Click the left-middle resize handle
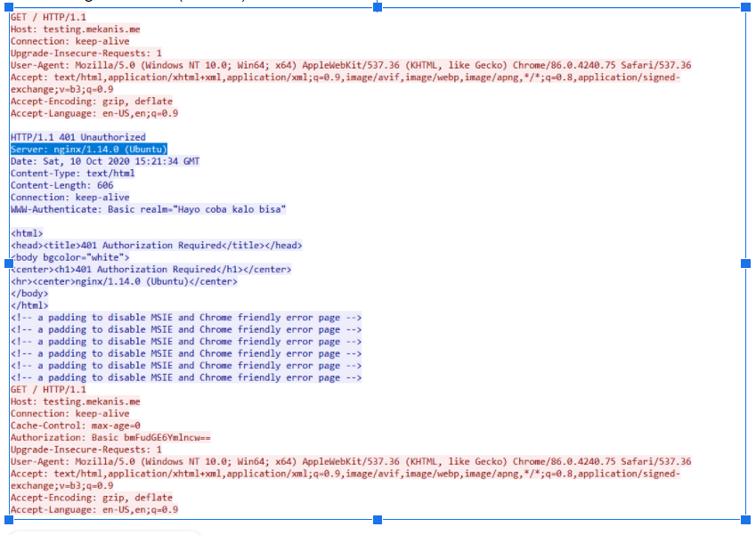 pyautogui.click(x=9, y=263)
